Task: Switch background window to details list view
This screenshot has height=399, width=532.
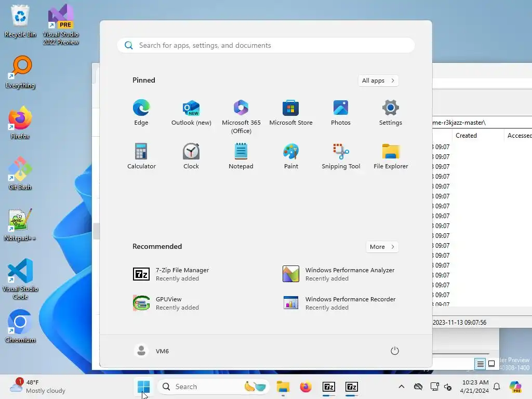Action: click(x=480, y=364)
